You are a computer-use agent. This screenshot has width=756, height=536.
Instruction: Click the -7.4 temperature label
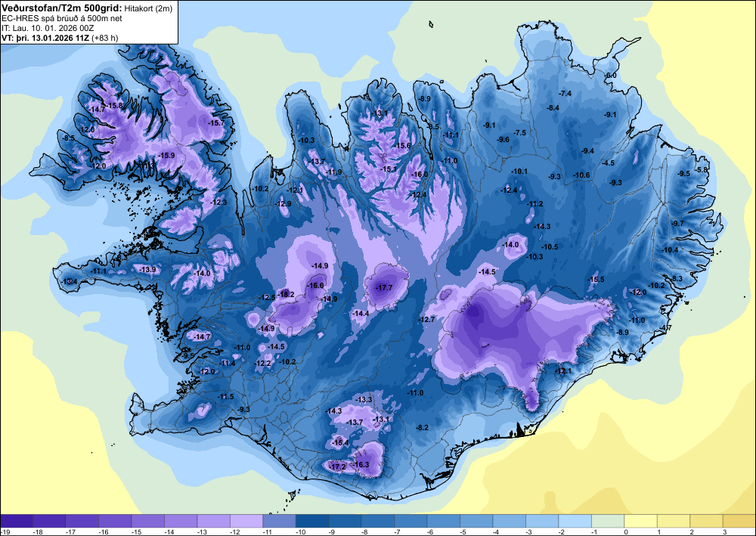(565, 93)
